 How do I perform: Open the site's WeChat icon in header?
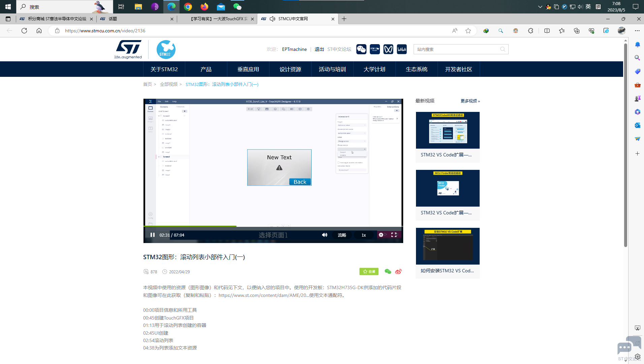point(361,49)
